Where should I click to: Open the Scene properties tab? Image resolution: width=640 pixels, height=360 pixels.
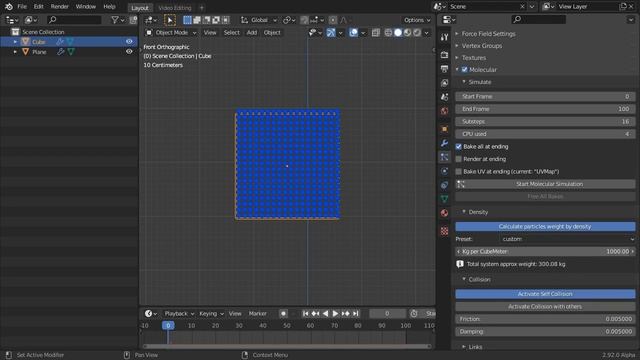(444, 97)
